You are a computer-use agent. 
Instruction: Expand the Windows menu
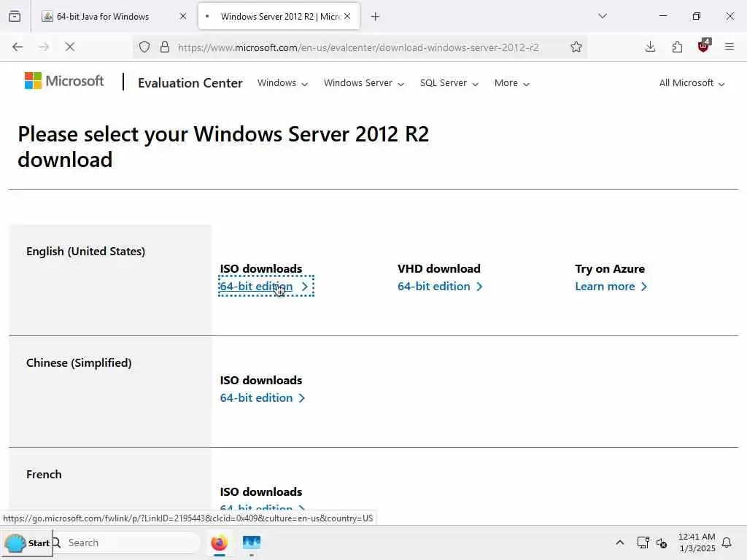pyautogui.click(x=282, y=83)
